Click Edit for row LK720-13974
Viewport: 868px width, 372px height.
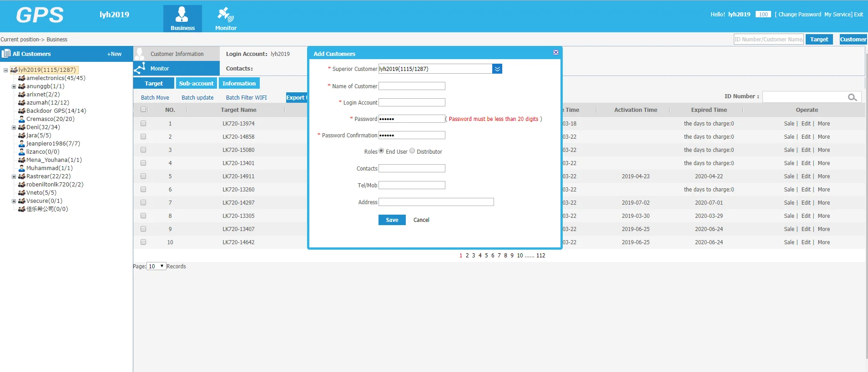[x=806, y=124]
